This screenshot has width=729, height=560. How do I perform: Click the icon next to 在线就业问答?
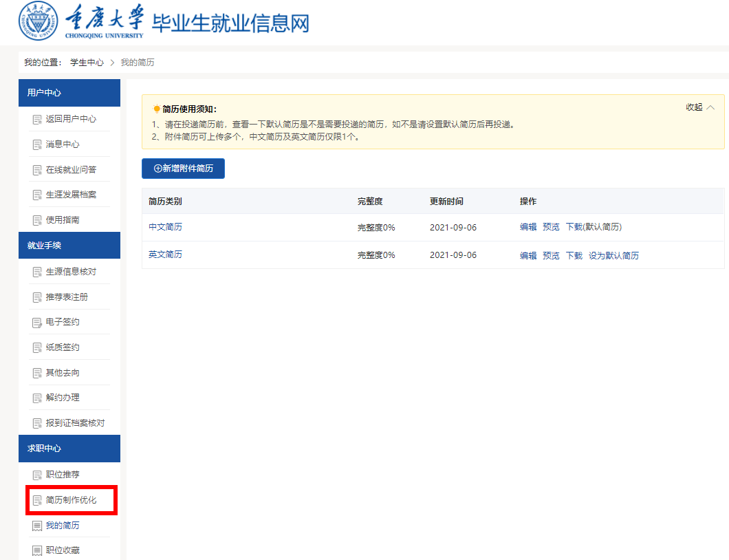pyautogui.click(x=37, y=170)
